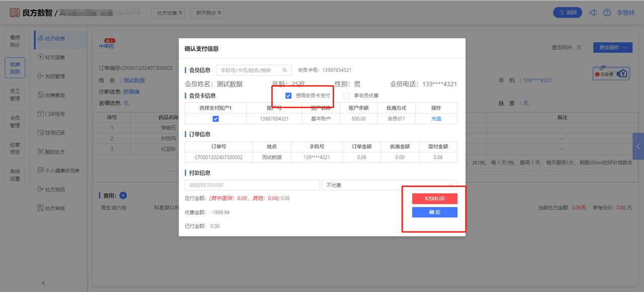Screen dimensions: 644x292
Task: Select the 看病就诊 module button
Action: pos(15,41)
